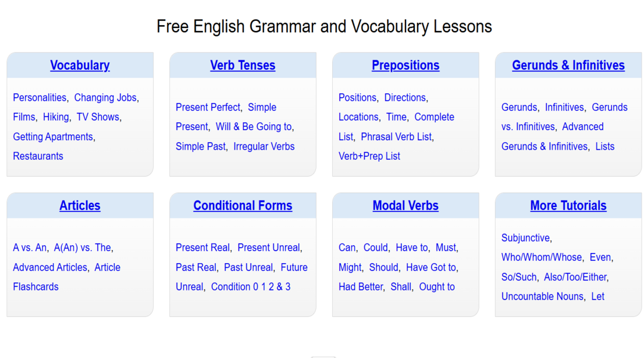Open the Gerunds & Infinitives section heading
Image resolution: width=644 pixels, height=358 pixels.
[568, 65]
